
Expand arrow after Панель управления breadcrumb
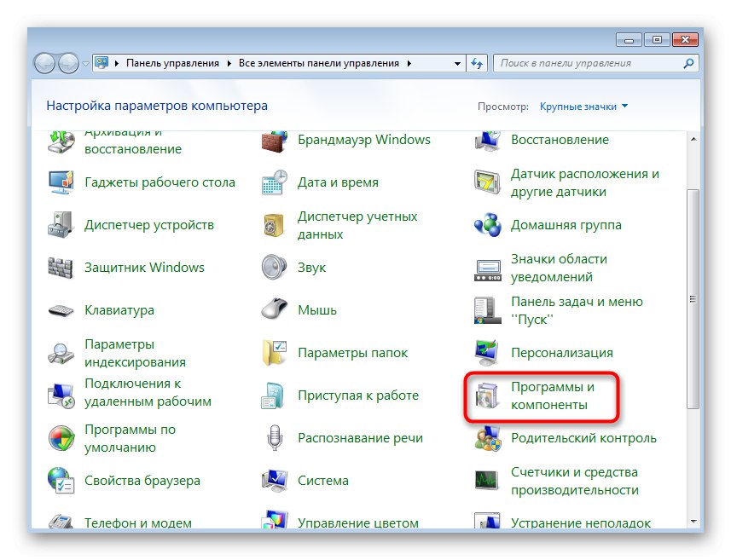(229, 63)
